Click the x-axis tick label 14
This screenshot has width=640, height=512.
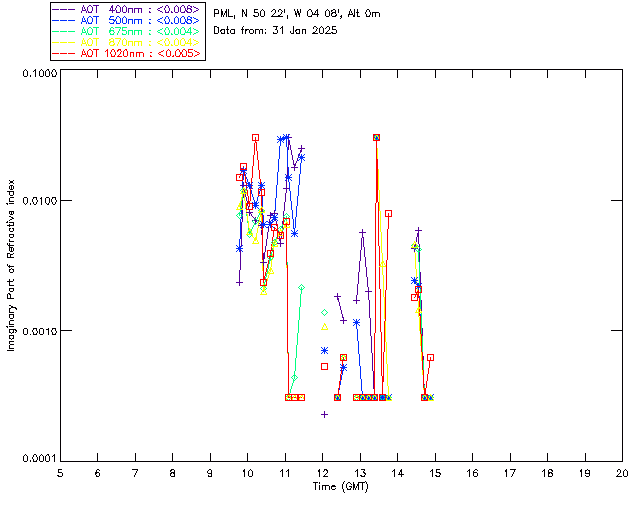click(x=398, y=473)
